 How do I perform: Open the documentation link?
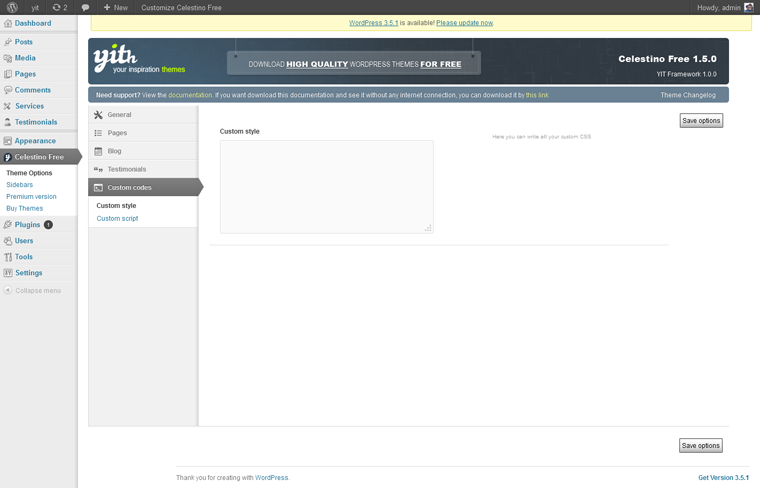click(190, 95)
